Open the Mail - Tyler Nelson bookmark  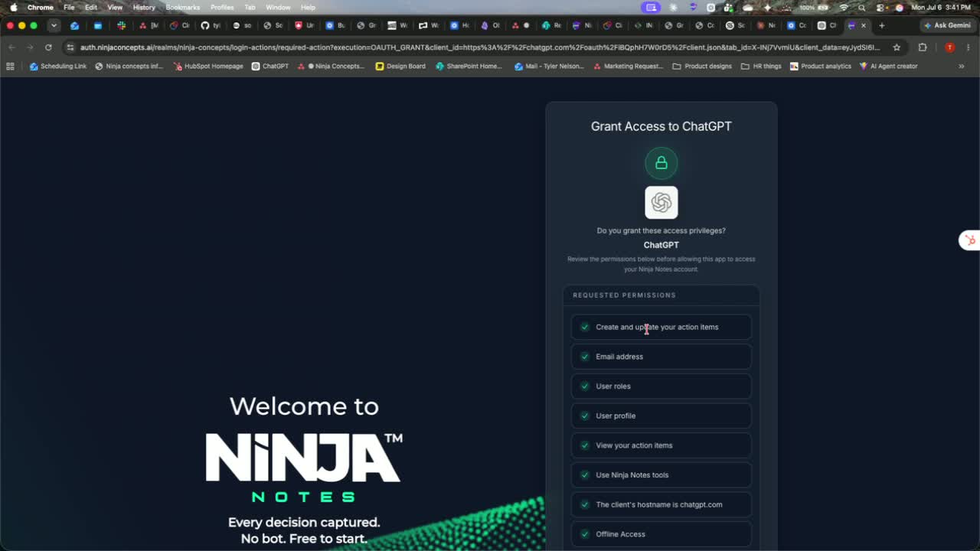[x=549, y=67]
